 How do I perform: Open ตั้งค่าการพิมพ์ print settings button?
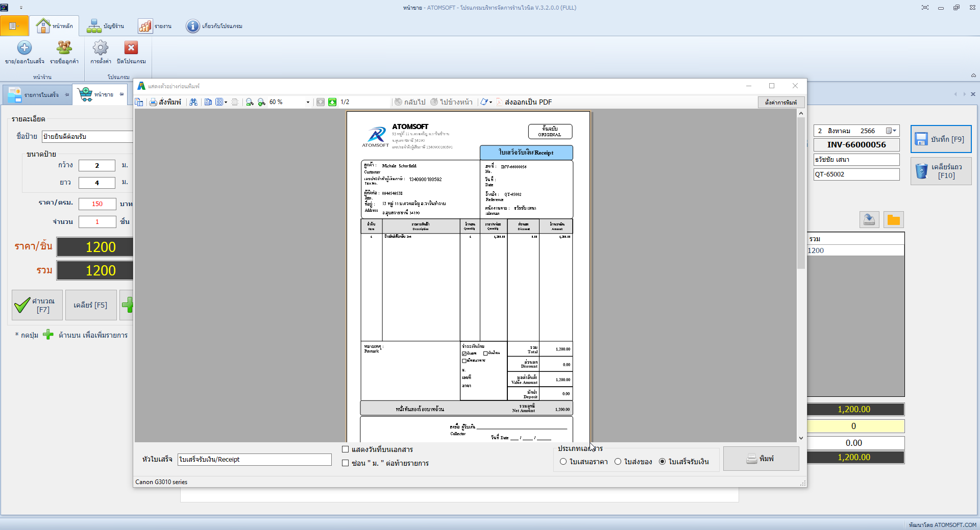781,103
